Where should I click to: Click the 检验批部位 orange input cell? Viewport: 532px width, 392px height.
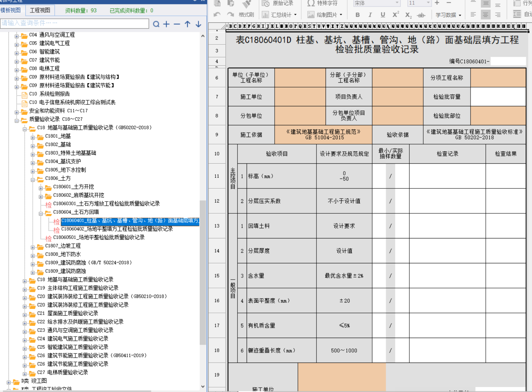(498, 115)
